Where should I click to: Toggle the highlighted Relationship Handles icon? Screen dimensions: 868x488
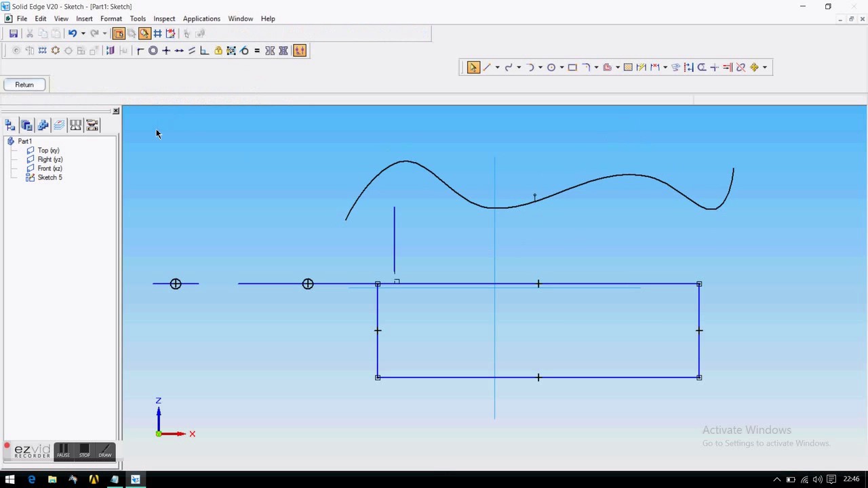tap(299, 51)
